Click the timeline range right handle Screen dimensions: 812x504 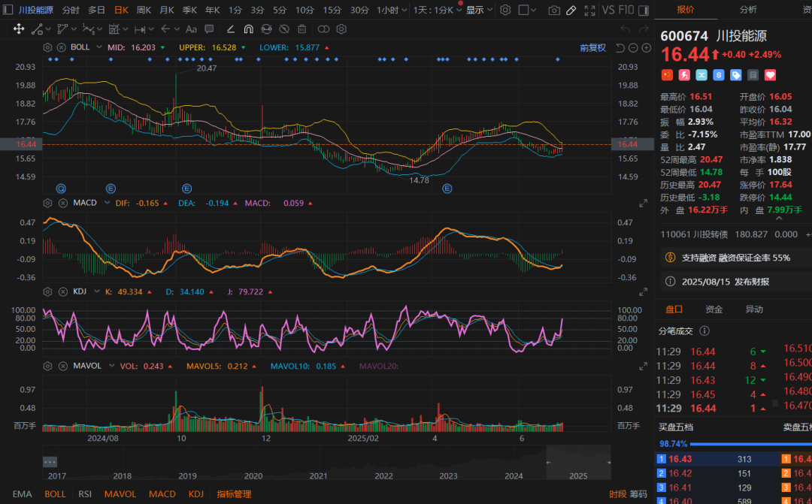click(x=609, y=462)
